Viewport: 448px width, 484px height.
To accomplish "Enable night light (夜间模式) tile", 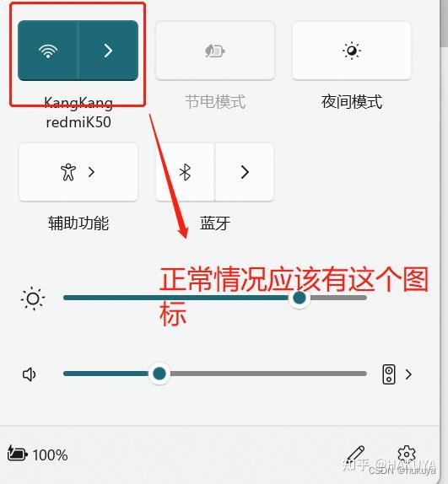I will [351, 51].
